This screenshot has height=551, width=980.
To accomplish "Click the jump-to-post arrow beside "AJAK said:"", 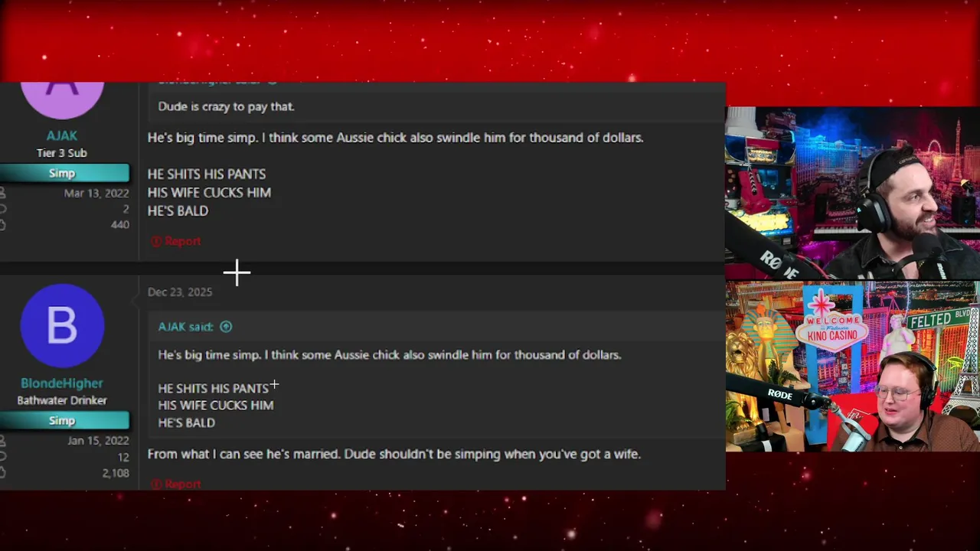I will click(226, 327).
